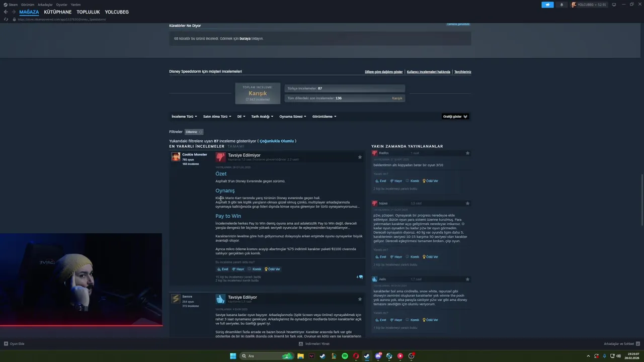Viewport: 644px width, 362px height.
Task: Switch to the KÜTÜPHANE tab
Action: pyautogui.click(x=58, y=12)
